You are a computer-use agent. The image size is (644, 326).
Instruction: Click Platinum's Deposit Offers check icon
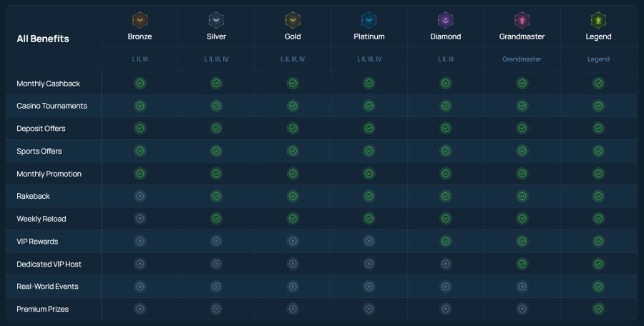[x=369, y=129]
